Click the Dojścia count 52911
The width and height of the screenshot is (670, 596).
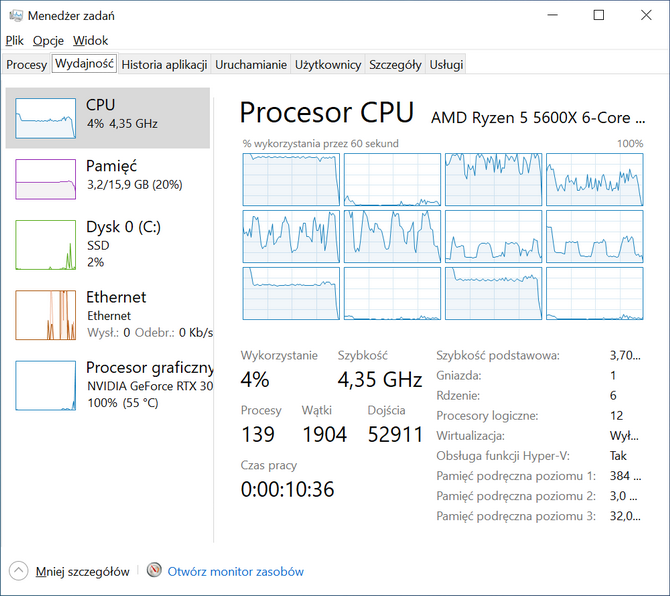[x=396, y=434]
